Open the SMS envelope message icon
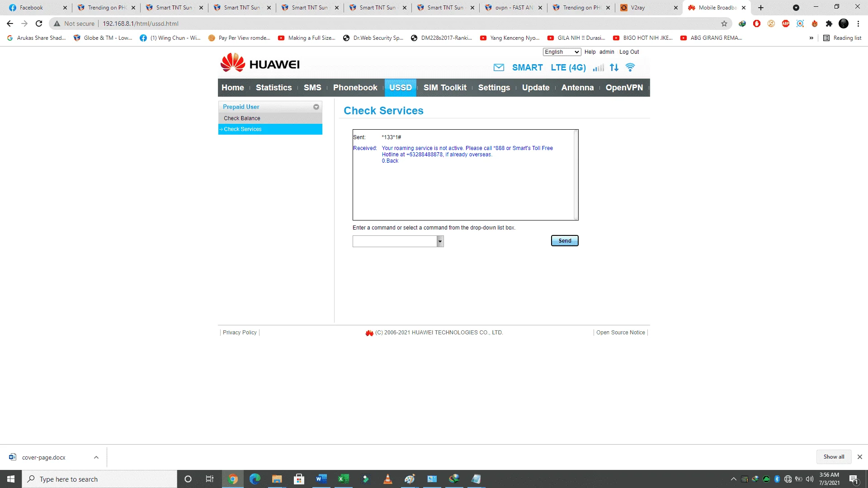Image resolution: width=868 pixels, height=488 pixels. [x=499, y=68]
